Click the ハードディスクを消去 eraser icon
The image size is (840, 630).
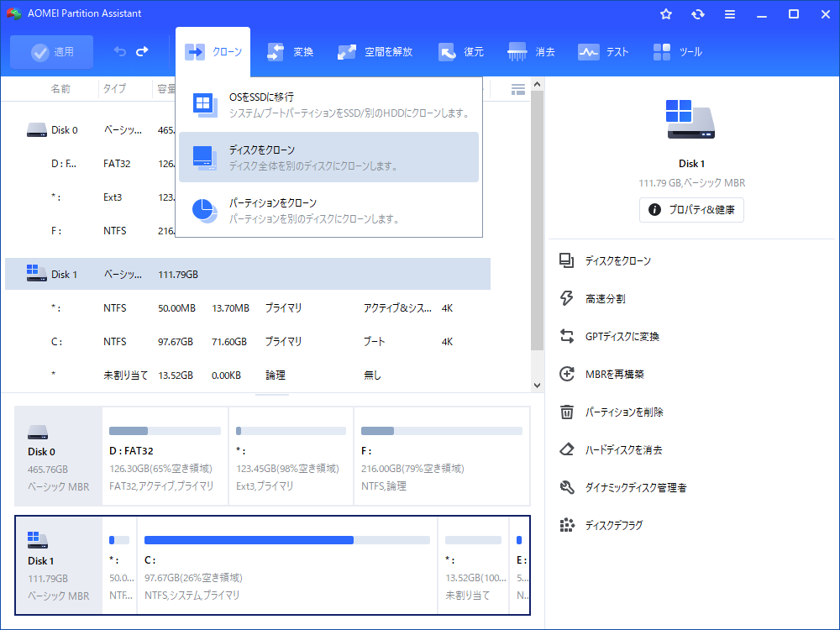pyautogui.click(x=566, y=449)
